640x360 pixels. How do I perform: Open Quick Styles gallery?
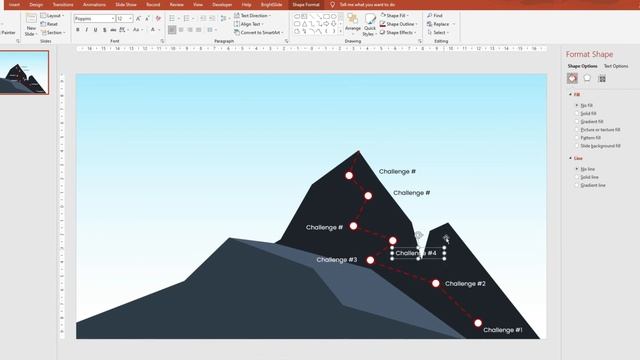tap(370, 24)
